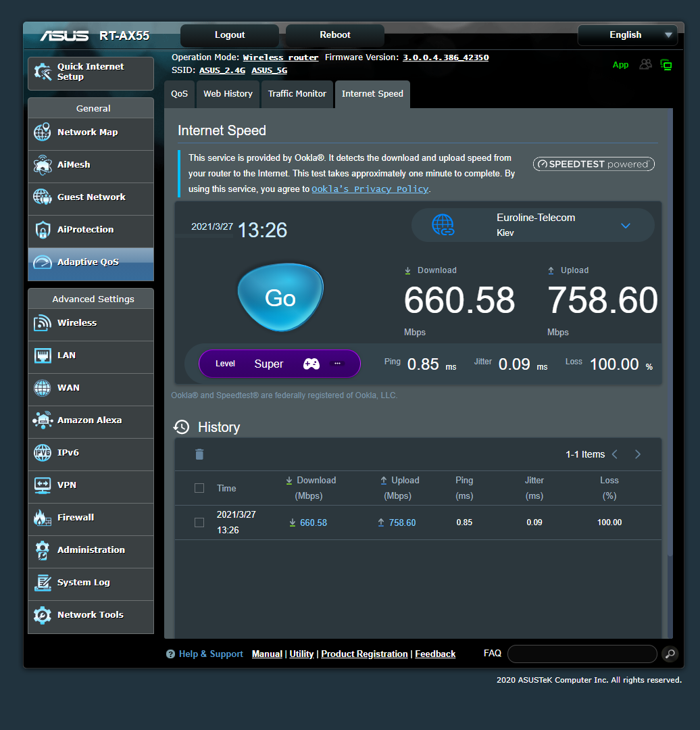This screenshot has width=700, height=730.
Task: Open the Guest Network icon
Action: [43, 197]
